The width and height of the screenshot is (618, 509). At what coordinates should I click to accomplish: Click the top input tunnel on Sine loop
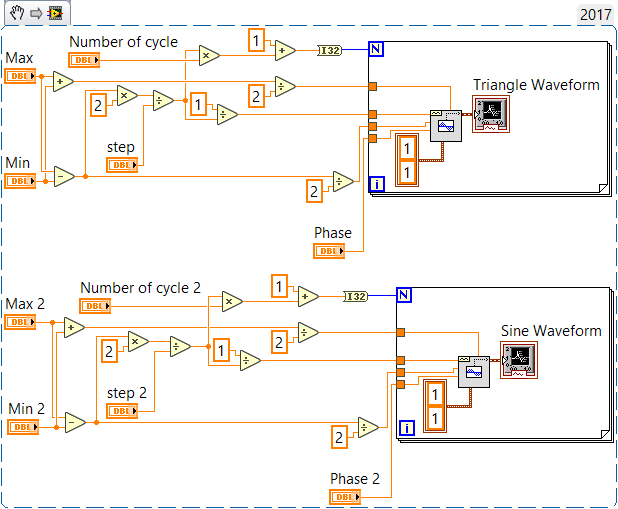pos(400,332)
